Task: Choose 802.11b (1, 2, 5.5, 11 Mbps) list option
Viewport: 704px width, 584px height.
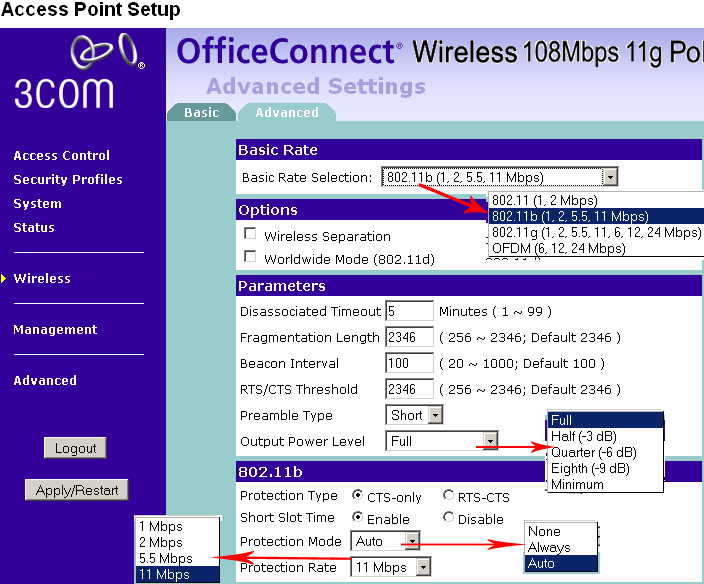Action: click(595, 216)
